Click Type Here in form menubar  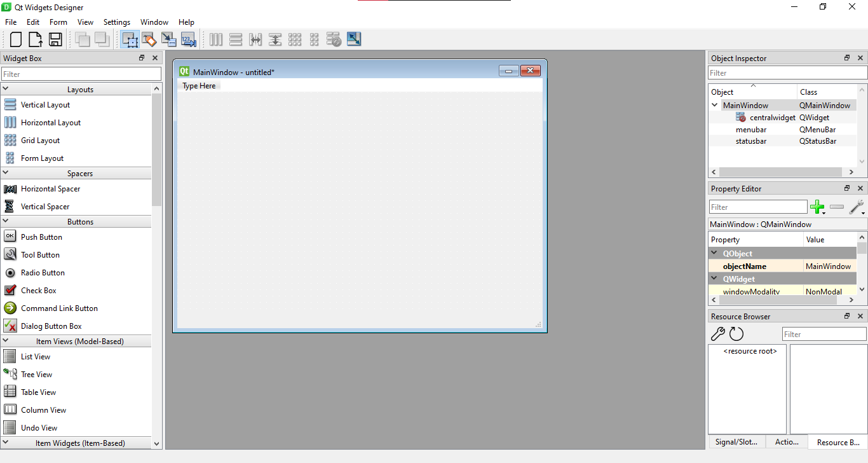[x=199, y=86]
